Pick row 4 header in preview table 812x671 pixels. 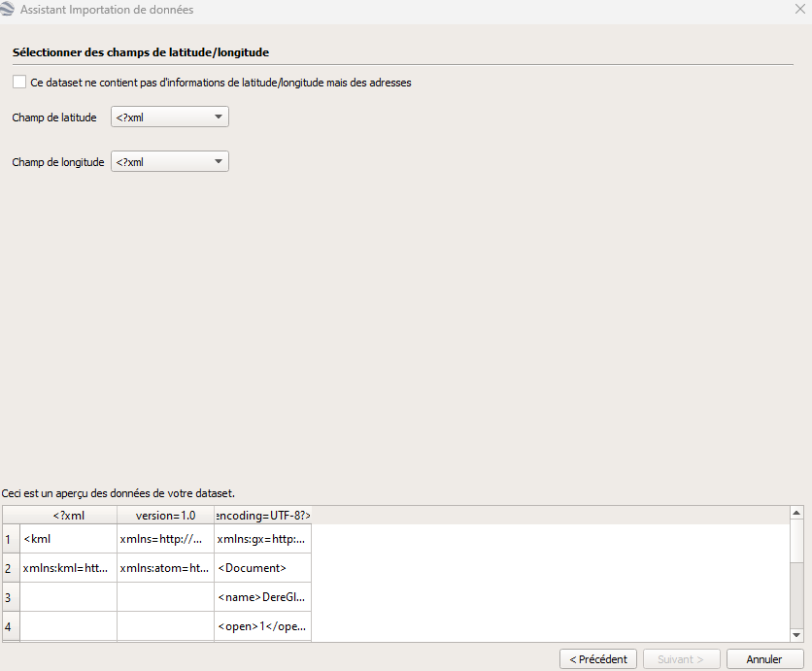click(10, 626)
